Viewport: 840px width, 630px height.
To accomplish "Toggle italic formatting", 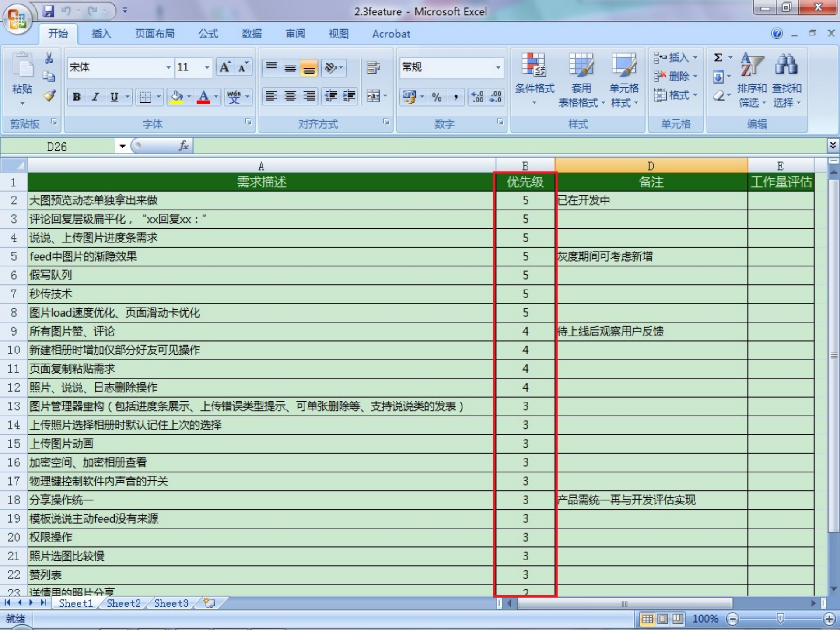I will click(x=94, y=97).
